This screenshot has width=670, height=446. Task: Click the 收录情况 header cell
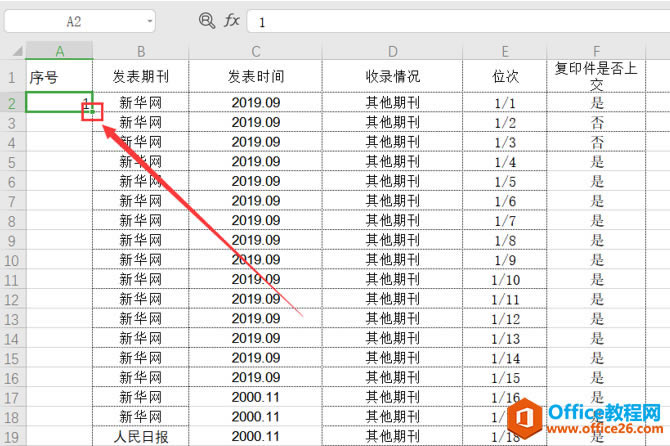(x=392, y=76)
